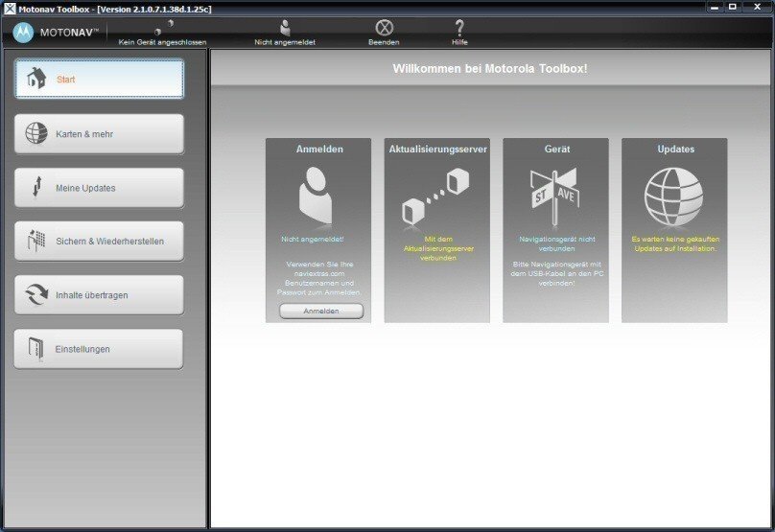775x532 pixels.
Task: Open the Karten & mehr section
Action: coord(100,134)
